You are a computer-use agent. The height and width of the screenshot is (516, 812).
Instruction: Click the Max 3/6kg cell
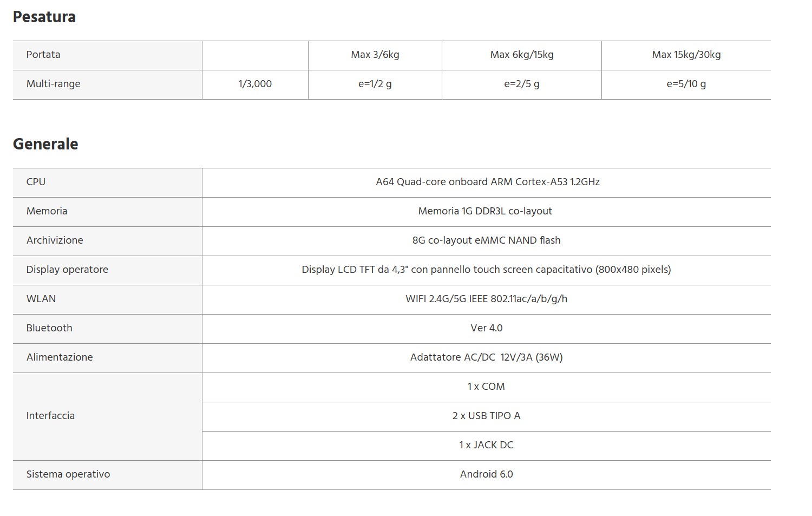pyautogui.click(x=375, y=55)
